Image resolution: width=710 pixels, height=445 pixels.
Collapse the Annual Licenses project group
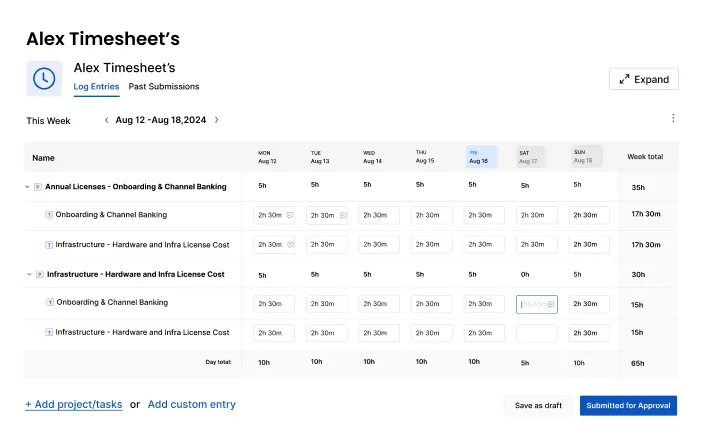[x=28, y=186]
